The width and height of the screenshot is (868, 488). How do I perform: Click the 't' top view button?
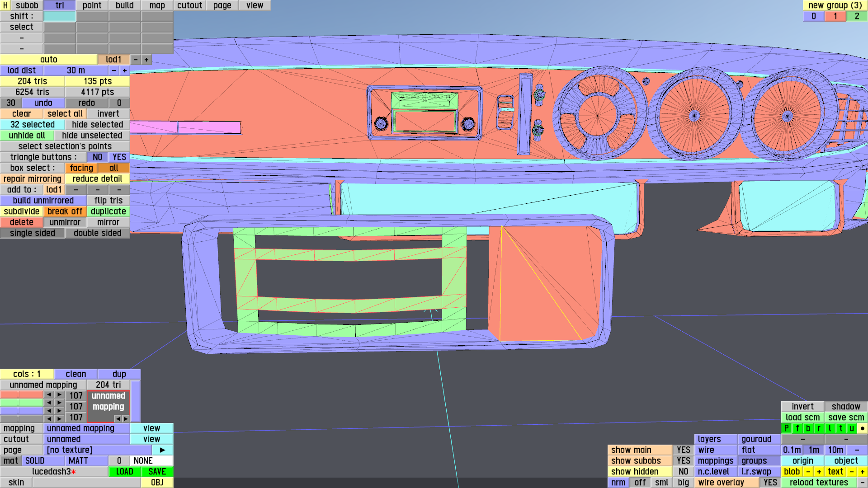coord(840,428)
